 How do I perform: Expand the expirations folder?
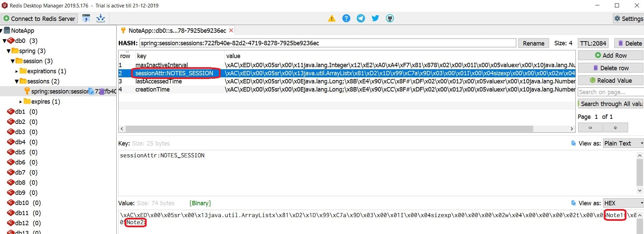click(x=17, y=71)
